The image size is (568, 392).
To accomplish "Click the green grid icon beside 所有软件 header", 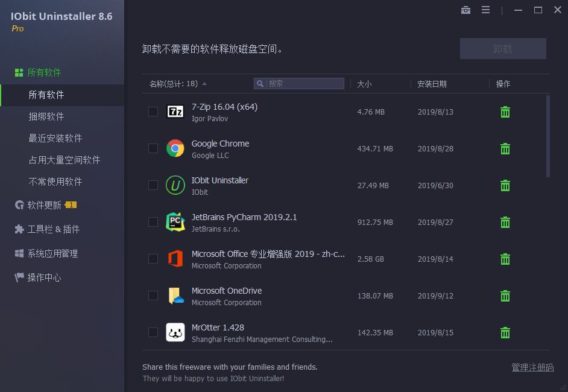I will (19, 72).
